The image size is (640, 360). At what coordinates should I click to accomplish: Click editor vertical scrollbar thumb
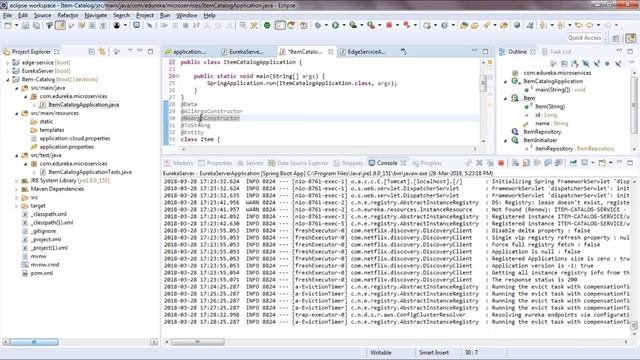click(483, 83)
